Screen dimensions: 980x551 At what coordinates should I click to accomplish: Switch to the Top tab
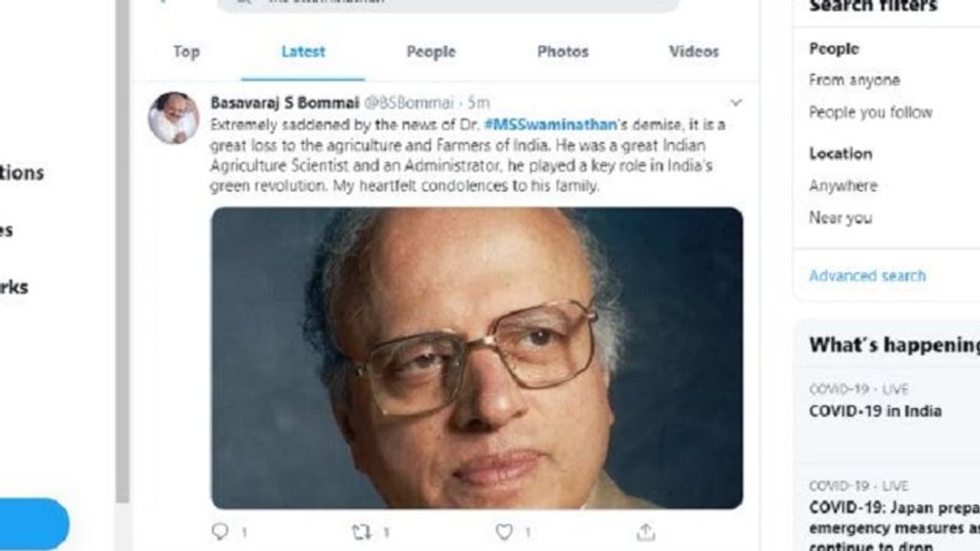pyautogui.click(x=186, y=52)
